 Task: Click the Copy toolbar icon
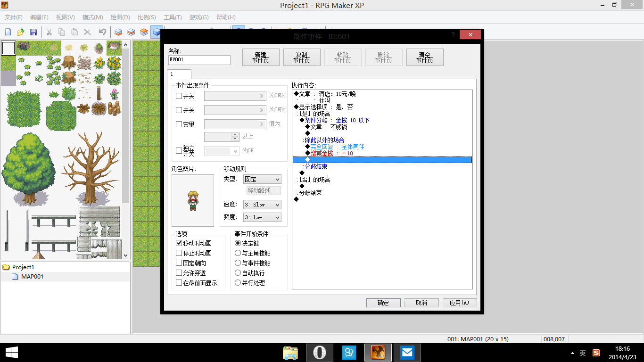click(x=62, y=32)
